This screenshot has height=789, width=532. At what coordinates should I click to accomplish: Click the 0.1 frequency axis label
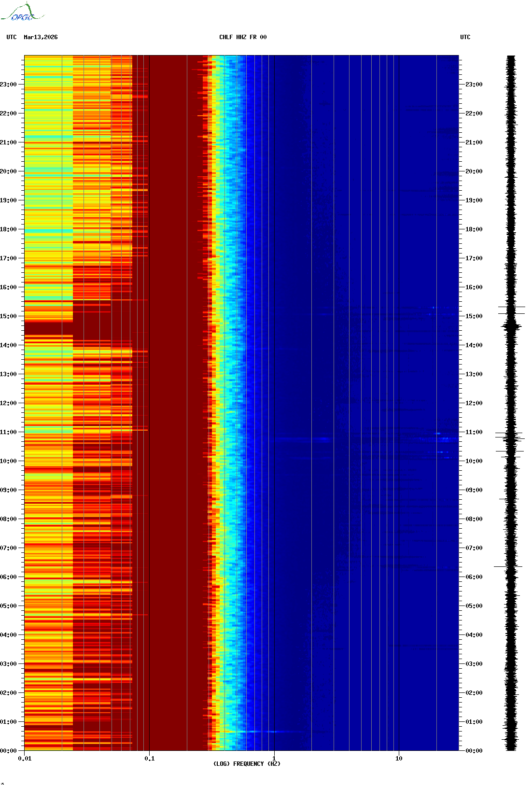tap(150, 759)
